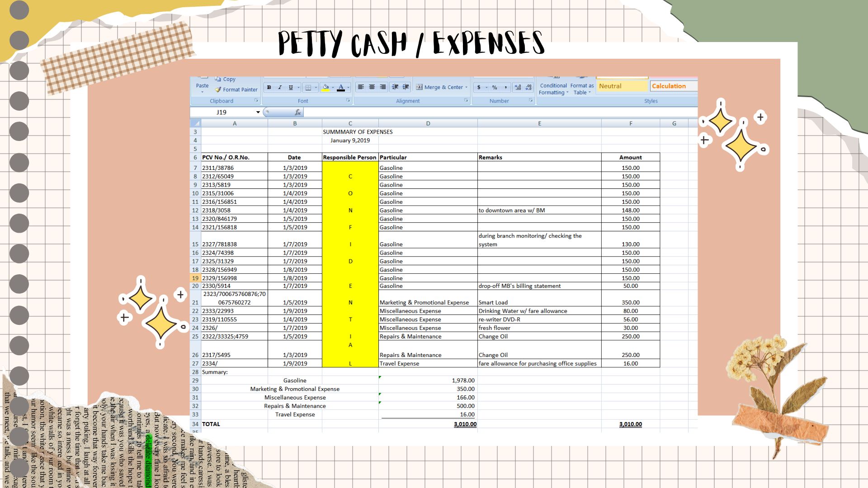This screenshot has height=488, width=868.
Task: Open Format as Table menu
Action: click(582, 89)
